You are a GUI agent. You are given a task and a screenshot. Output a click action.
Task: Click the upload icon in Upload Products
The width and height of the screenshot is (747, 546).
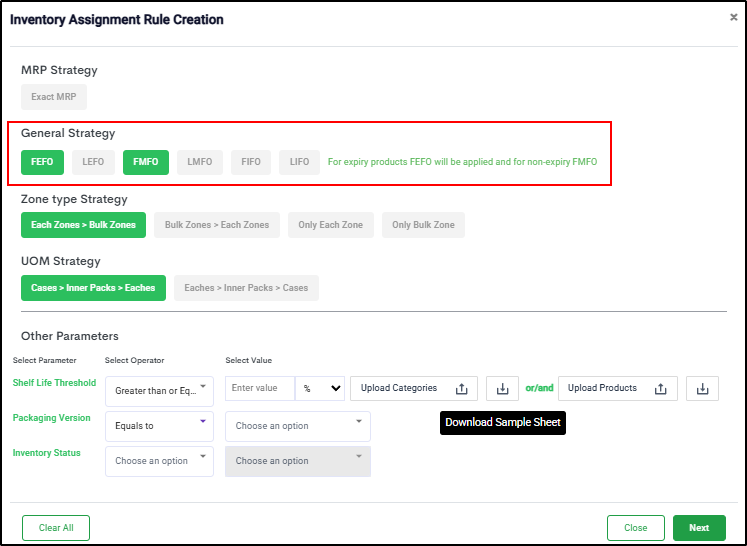click(x=661, y=389)
